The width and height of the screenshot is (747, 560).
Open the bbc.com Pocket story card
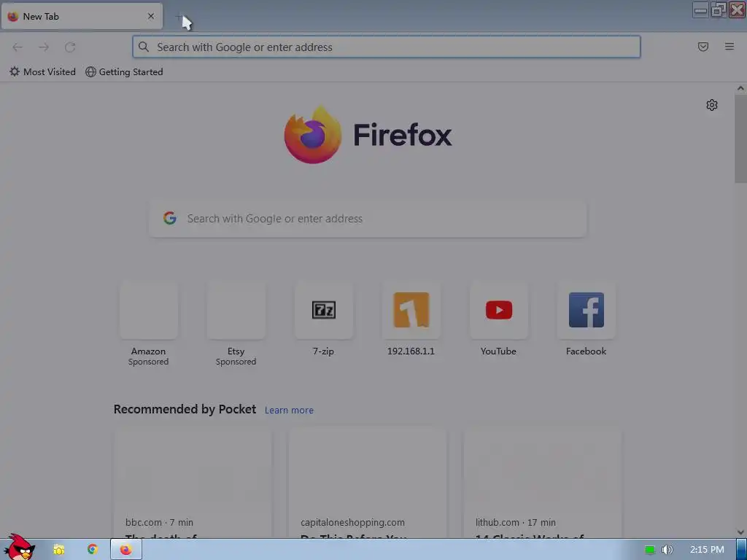coord(193,483)
